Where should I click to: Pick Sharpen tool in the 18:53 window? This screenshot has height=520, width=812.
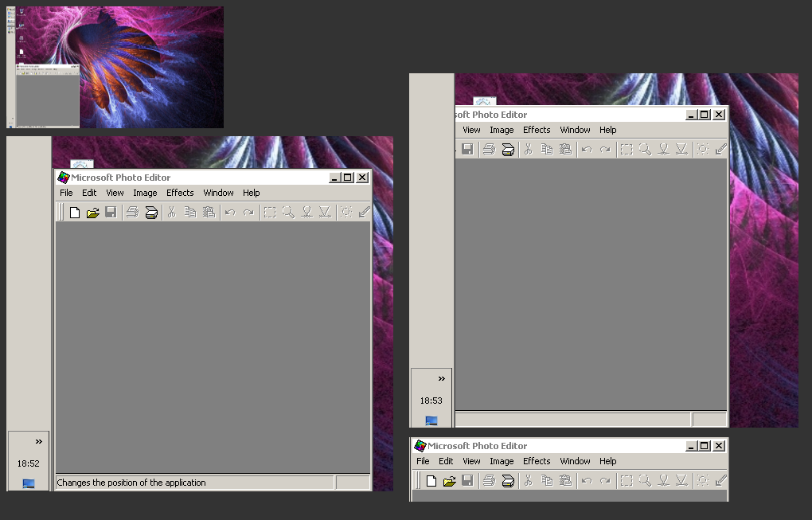[x=682, y=150]
